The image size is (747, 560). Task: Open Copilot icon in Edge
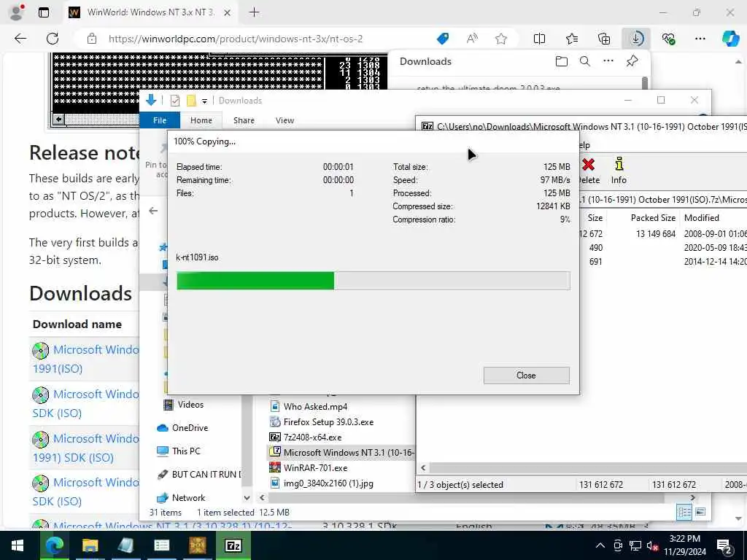[730, 39]
